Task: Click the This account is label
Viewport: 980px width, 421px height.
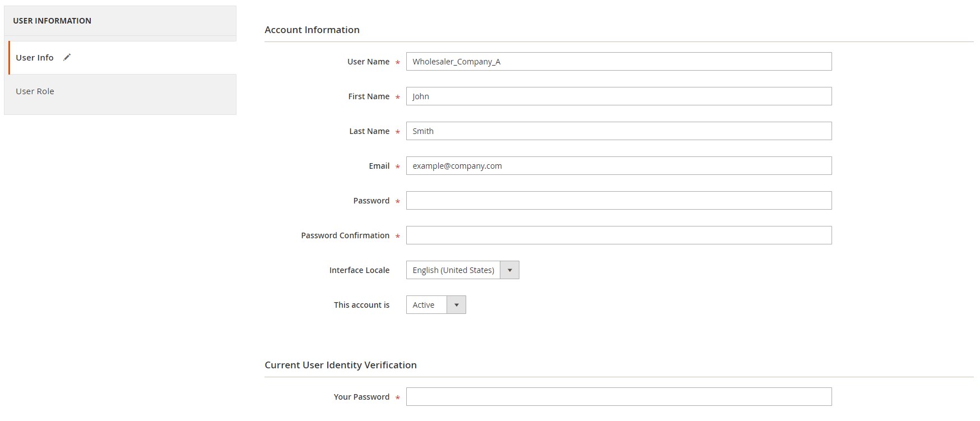Action: (361, 305)
